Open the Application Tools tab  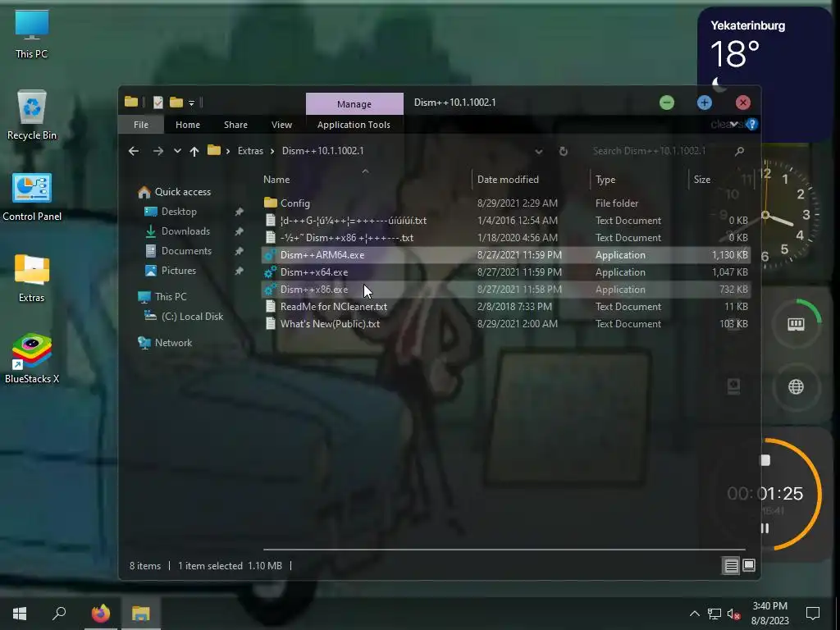pos(354,125)
